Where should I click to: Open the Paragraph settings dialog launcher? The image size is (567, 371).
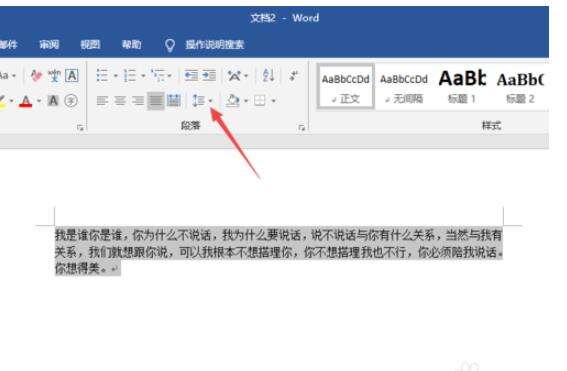[x=302, y=127]
